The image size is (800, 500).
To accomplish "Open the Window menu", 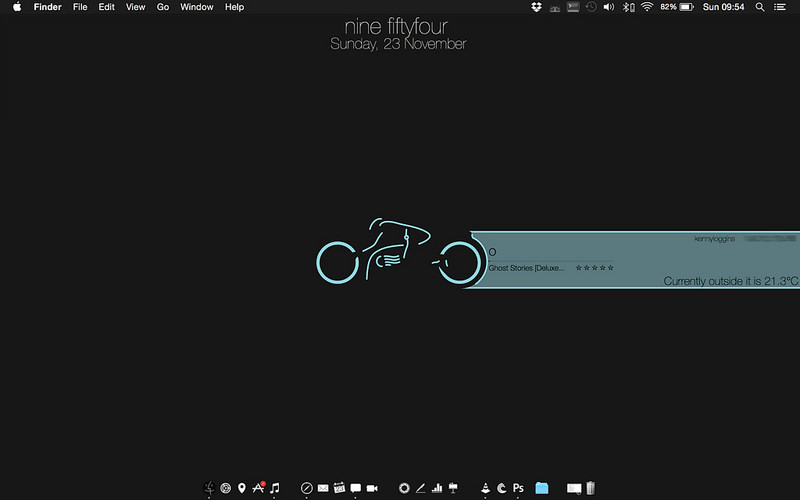I will 196,7.
